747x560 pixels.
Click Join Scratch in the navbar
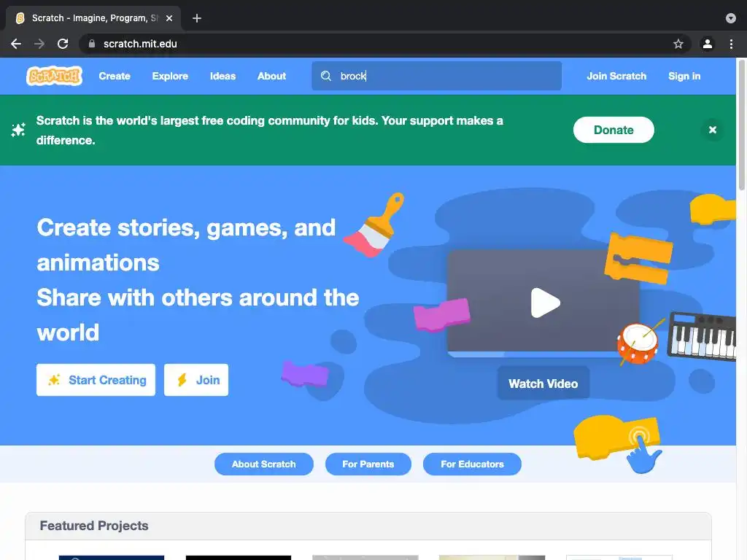616,76
